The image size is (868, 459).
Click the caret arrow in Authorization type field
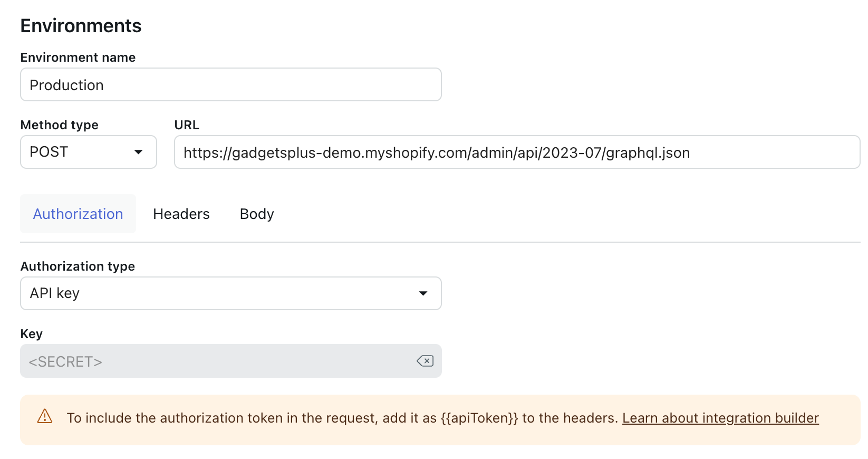[x=423, y=293]
